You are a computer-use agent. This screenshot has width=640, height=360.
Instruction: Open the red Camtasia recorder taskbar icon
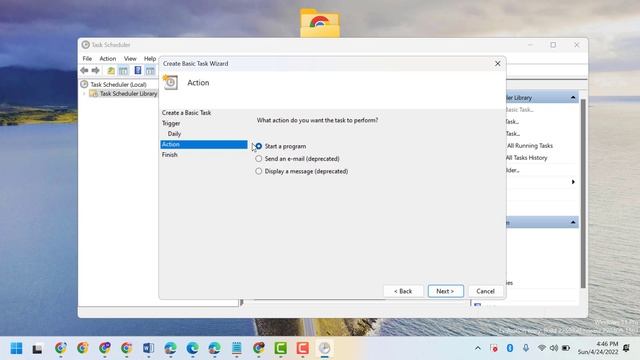pos(302,348)
